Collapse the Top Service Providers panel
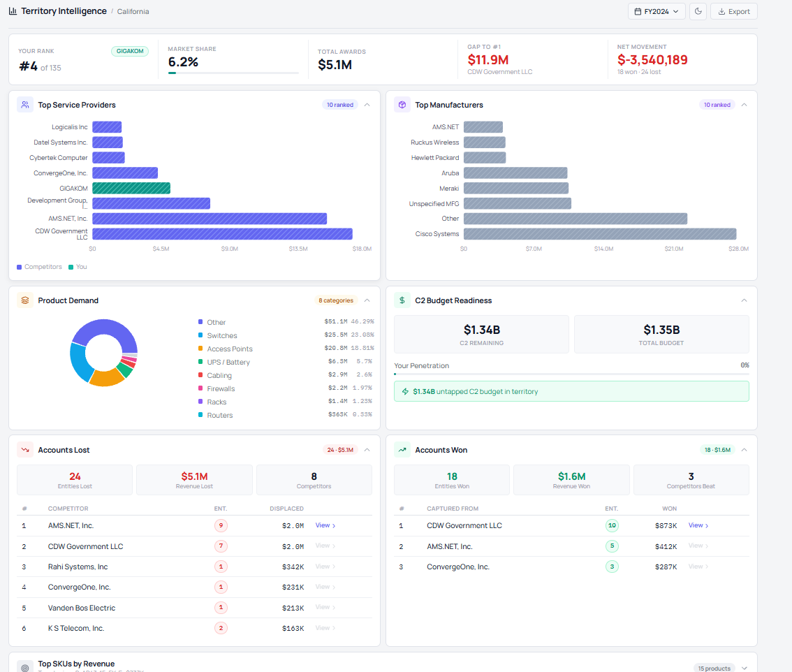Screen dimensions: 792x672 tap(367, 105)
